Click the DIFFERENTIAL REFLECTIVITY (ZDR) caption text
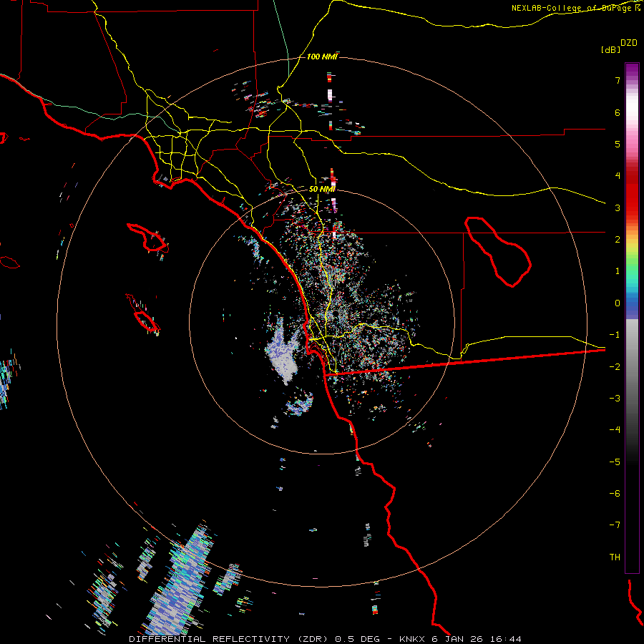Viewport: 644px width, 644px height. click(x=228, y=639)
